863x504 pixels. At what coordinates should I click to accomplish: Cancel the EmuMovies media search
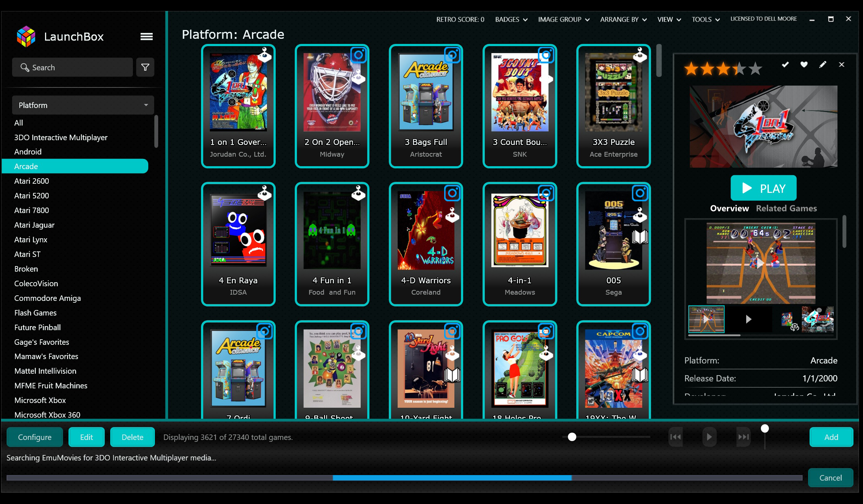(830, 478)
